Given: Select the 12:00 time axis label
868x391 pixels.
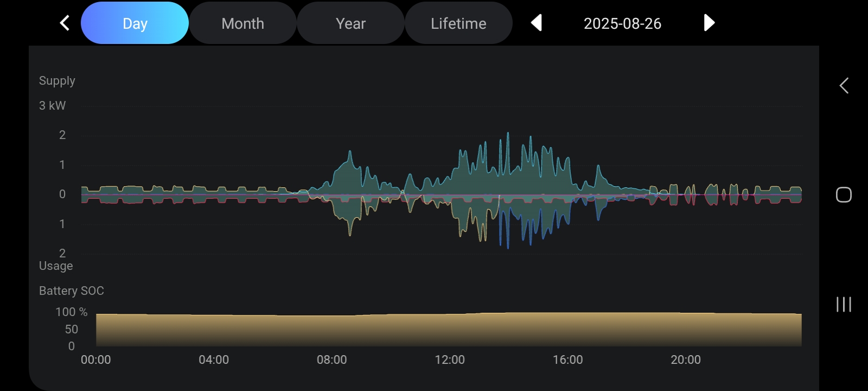Looking at the screenshot, I should (450, 360).
